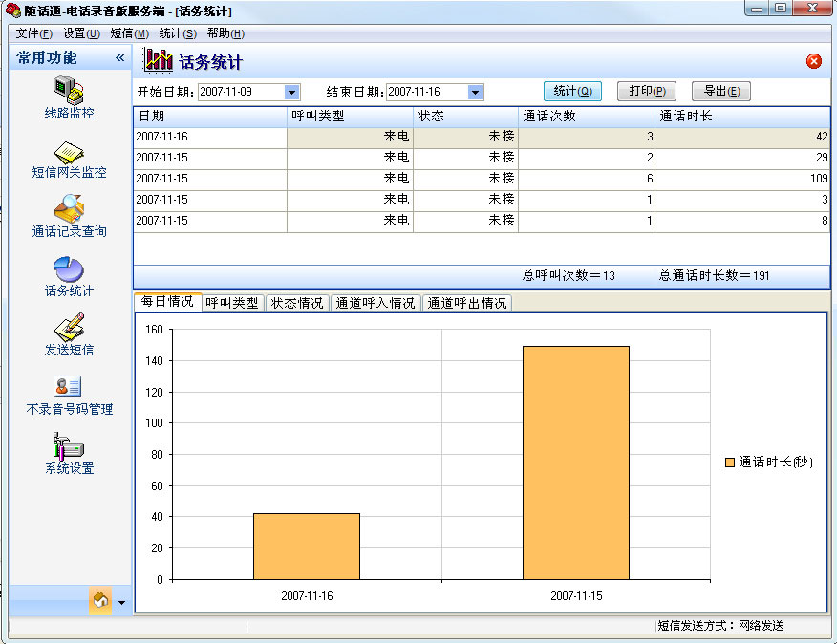This screenshot has width=837, height=644.
Task: Switch to the 呼叫类型 tab
Action: (x=232, y=303)
